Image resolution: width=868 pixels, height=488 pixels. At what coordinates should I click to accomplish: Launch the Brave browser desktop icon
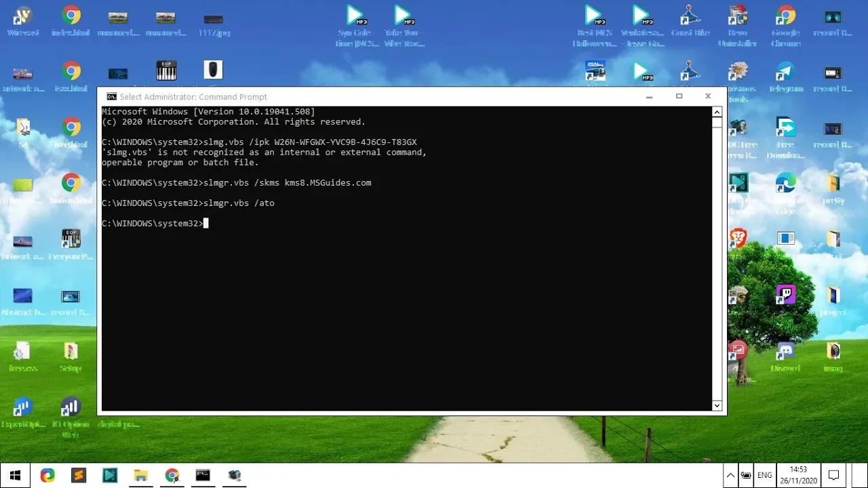(738, 238)
